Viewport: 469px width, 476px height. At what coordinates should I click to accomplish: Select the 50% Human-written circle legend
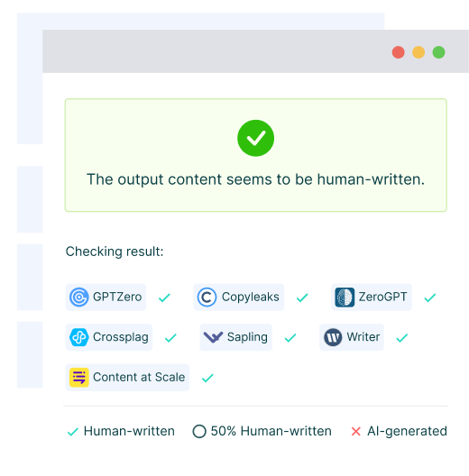[x=199, y=431]
